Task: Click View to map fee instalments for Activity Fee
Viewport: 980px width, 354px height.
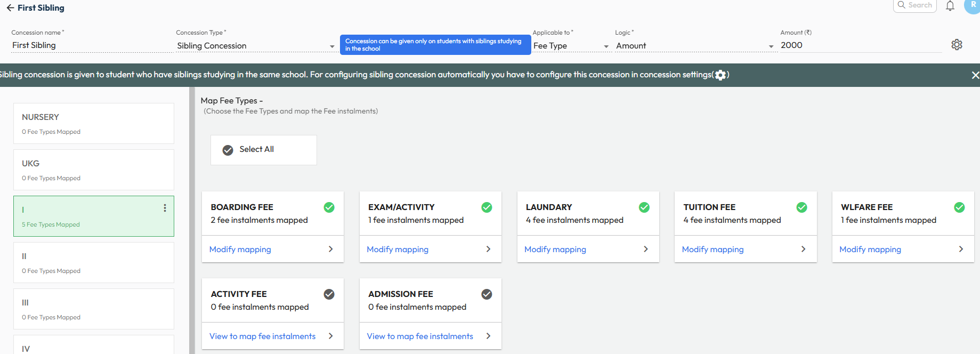Action: (x=262, y=336)
